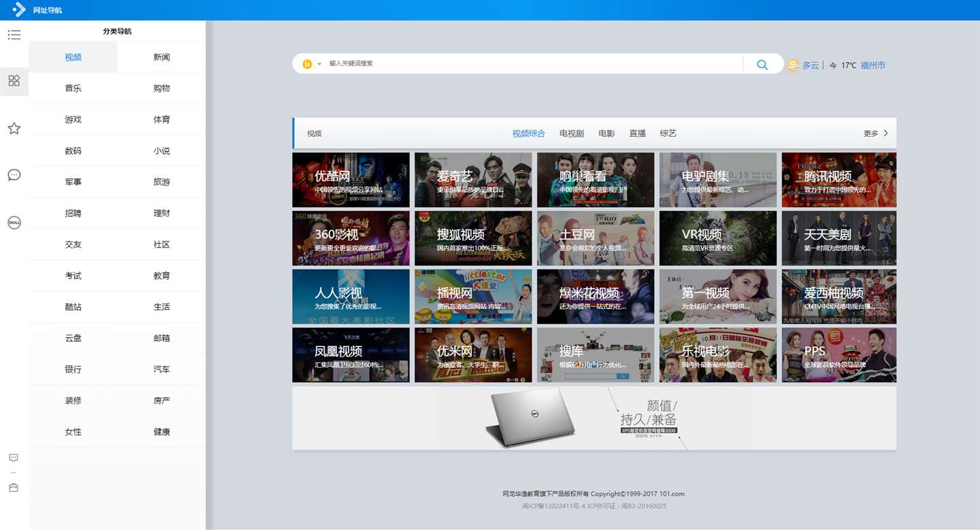Select 健康 category
980x530 pixels.
pyautogui.click(x=161, y=432)
